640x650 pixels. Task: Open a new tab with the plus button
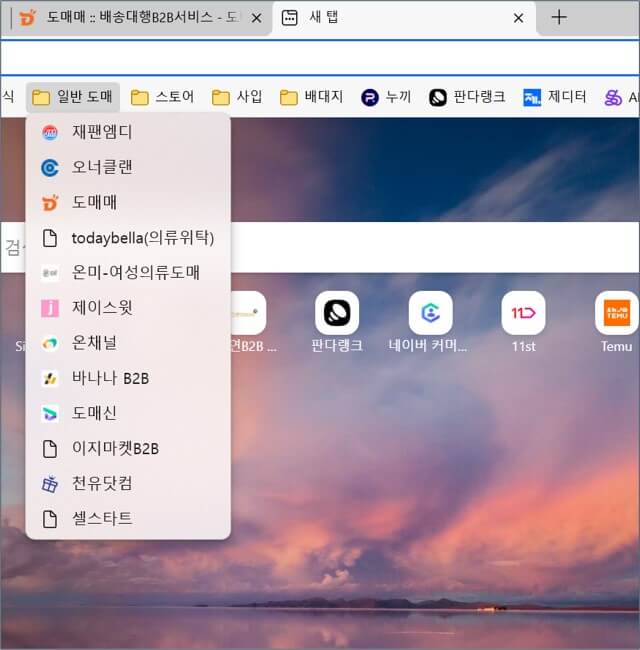559,17
